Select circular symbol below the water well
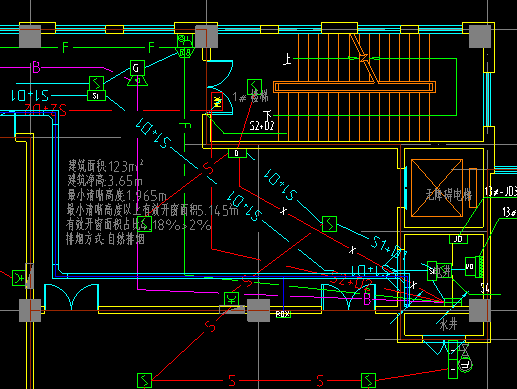Image resolution: width=517 pixels, height=389 pixels. pyautogui.click(x=465, y=364)
